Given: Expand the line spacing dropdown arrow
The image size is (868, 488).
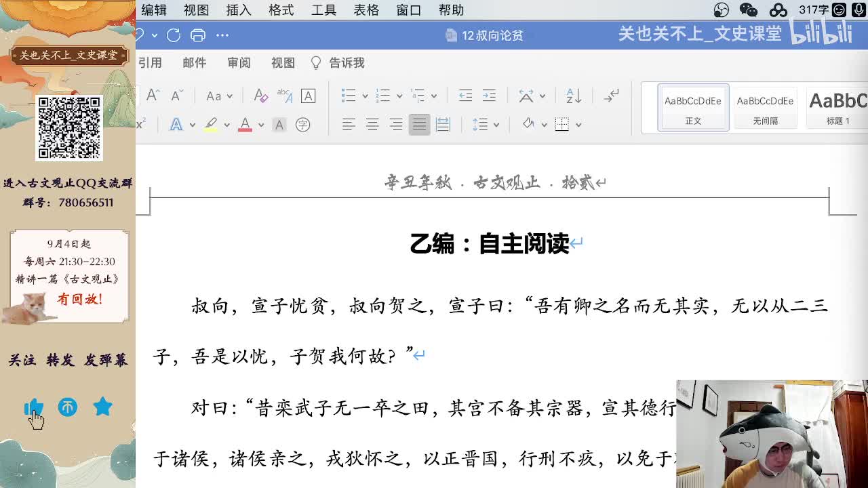Looking at the screenshot, I should [496, 125].
